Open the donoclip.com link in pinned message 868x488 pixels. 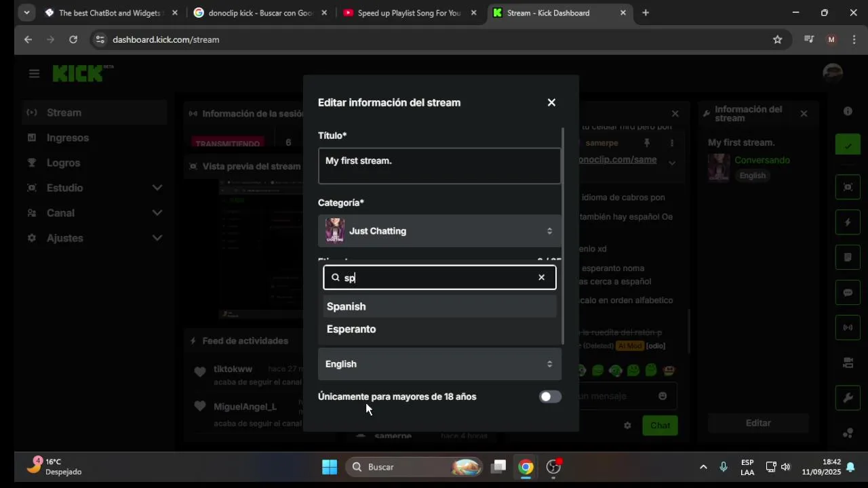pyautogui.click(x=618, y=160)
